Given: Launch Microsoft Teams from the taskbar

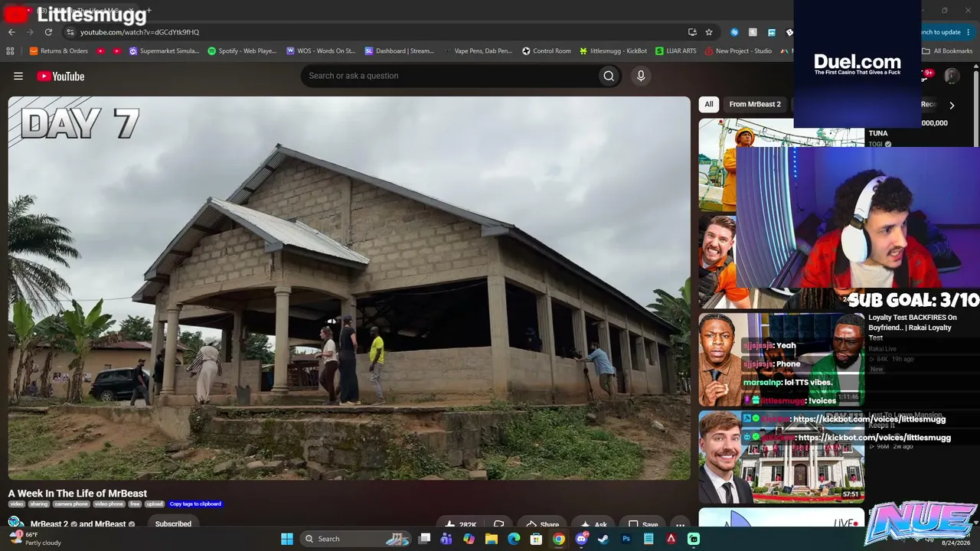Looking at the screenshot, I should point(446,539).
